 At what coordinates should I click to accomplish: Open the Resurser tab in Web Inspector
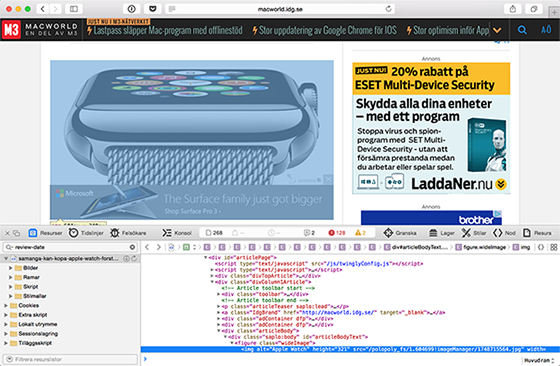click(x=45, y=233)
